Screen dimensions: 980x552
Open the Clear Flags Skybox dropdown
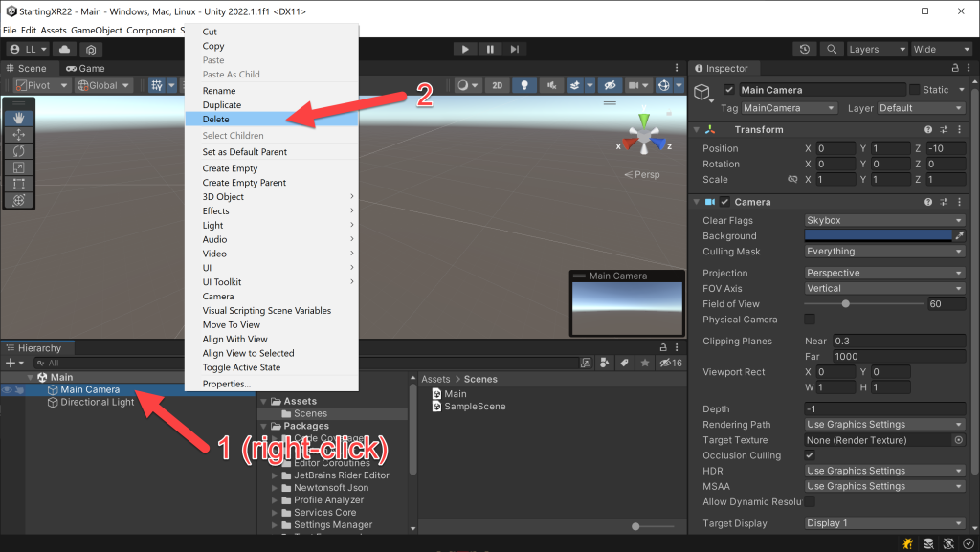click(884, 220)
